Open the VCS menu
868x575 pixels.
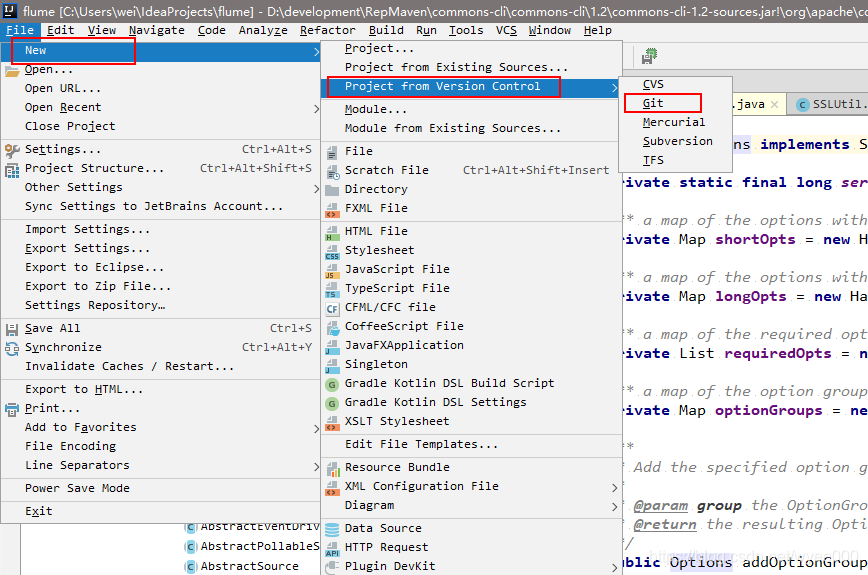506,30
